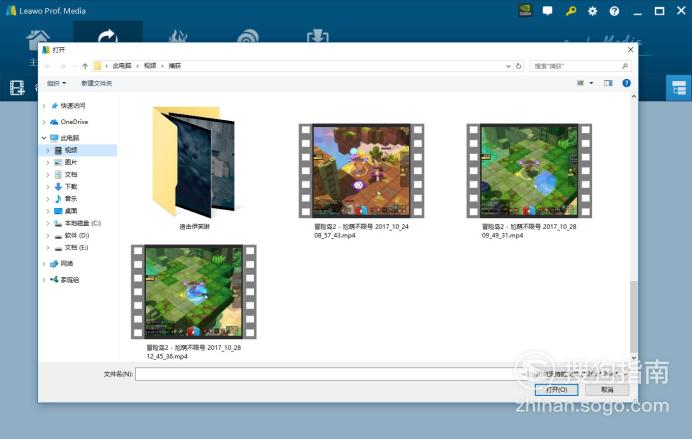The image size is (692, 439).
Task: Click the NVIDIA GPU acceleration icon
Action: tap(525, 11)
